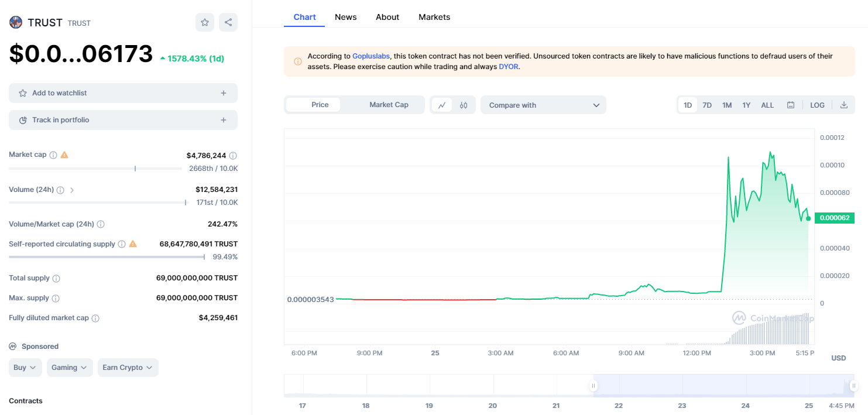Click the Gopluslabs link in the warning
Viewport: 868px width, 415px height.
pyautogui.click(x=371, y=56)
